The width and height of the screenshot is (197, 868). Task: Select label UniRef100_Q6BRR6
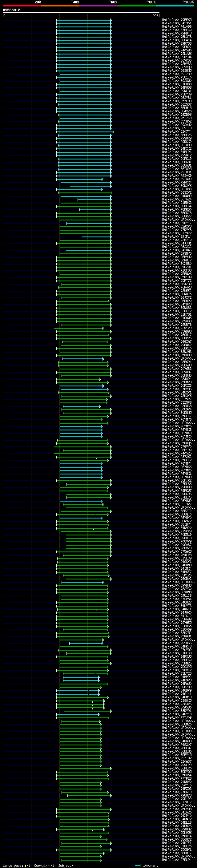click(176, 338)
